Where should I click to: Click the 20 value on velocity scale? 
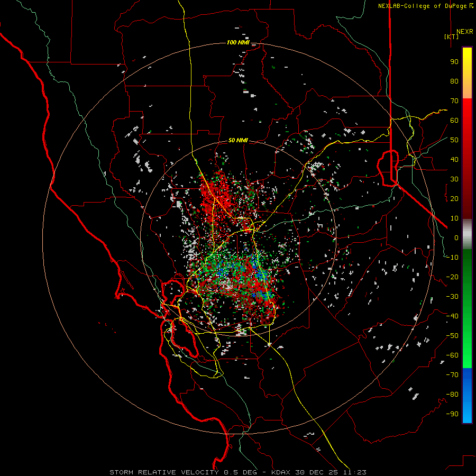[x=454, y=198]
